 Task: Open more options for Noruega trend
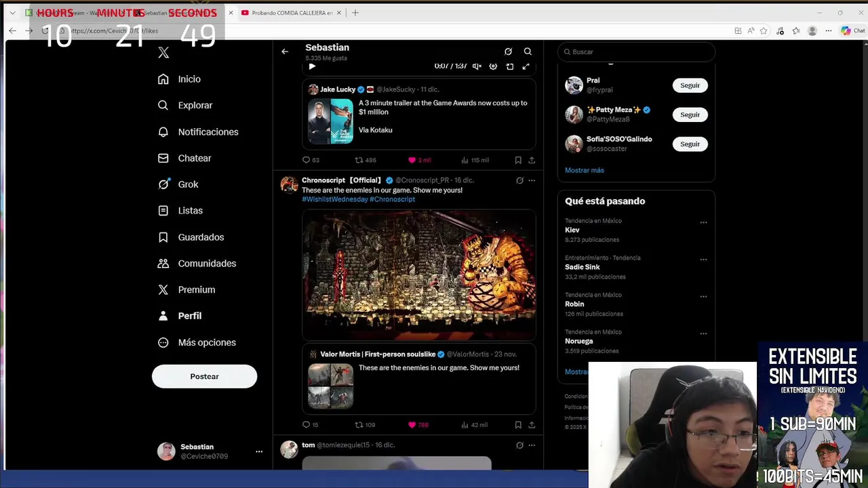[x=703, y=333]
